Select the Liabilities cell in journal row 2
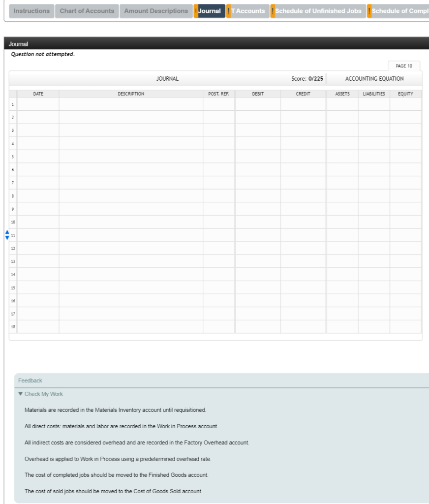 (x=374, y=117)
